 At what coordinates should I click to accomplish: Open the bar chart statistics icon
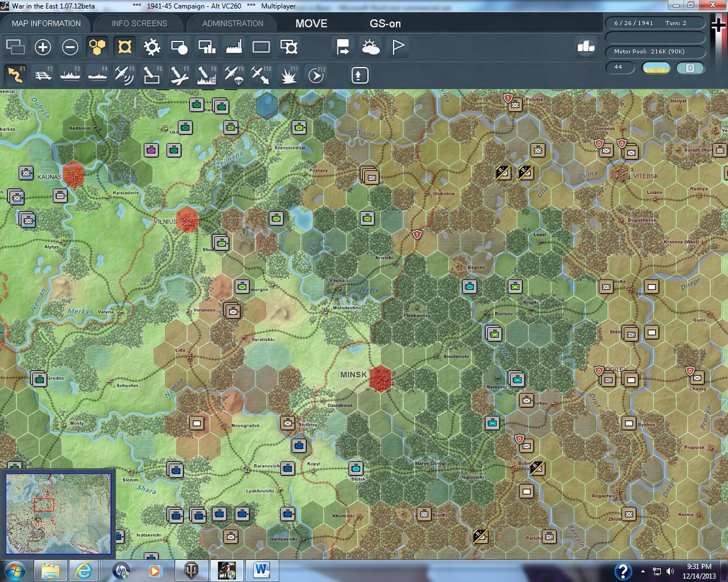[x=585, y=46]
